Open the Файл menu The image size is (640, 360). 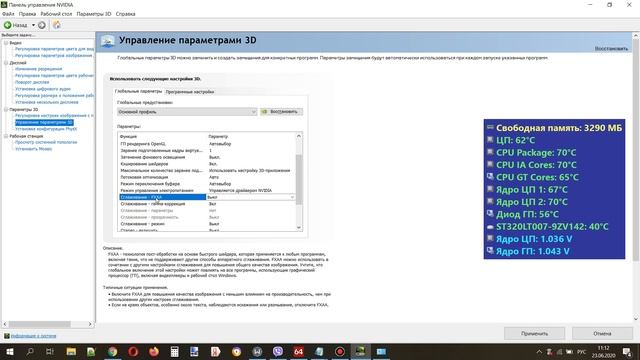pos(8,14)
